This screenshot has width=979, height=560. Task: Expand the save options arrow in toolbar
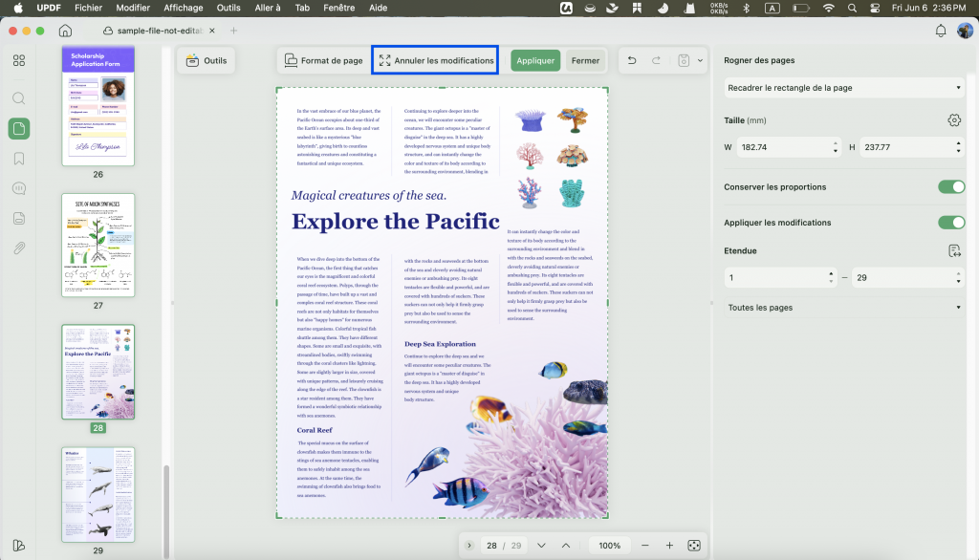[700, 60]
